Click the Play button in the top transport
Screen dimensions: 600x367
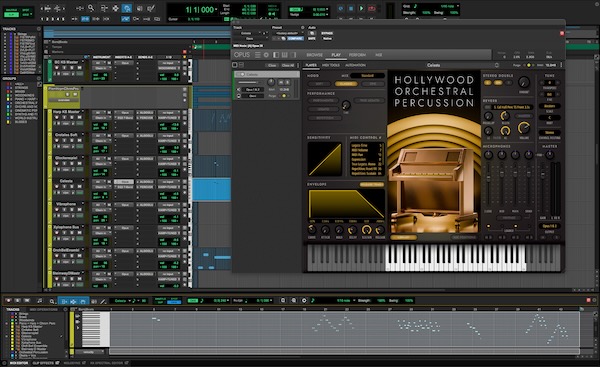pyautogui.click(x=361, y=8)
